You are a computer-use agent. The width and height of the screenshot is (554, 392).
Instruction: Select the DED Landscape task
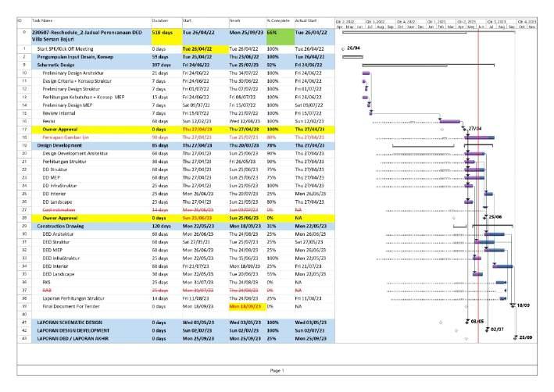59,274
